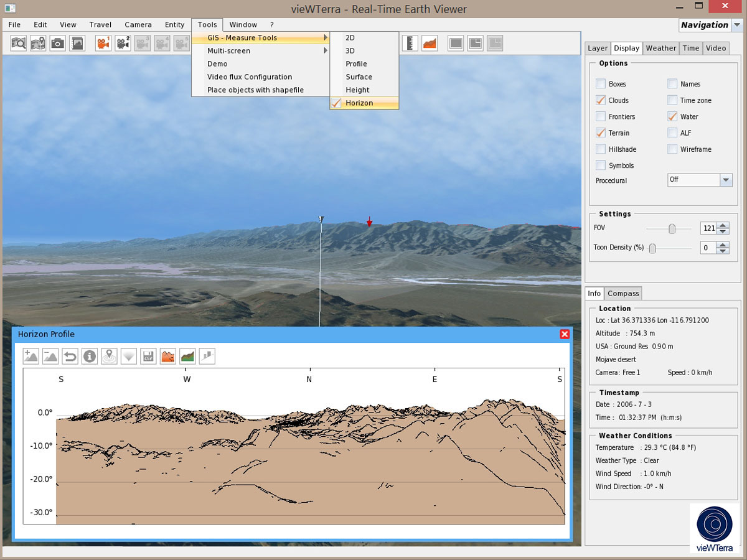The image size is (747, 560).
Task: Choose the greyed rightmost layout icon
Action: point(495,43)
